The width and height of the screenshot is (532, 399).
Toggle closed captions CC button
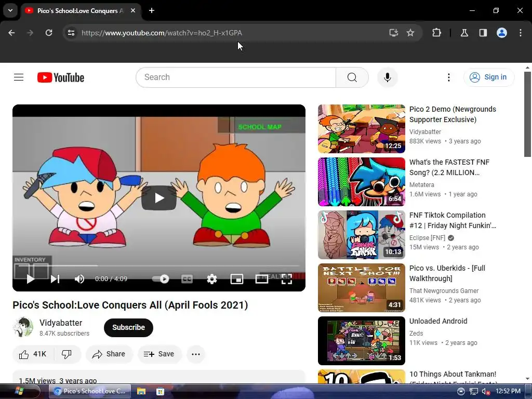(187, 279)
